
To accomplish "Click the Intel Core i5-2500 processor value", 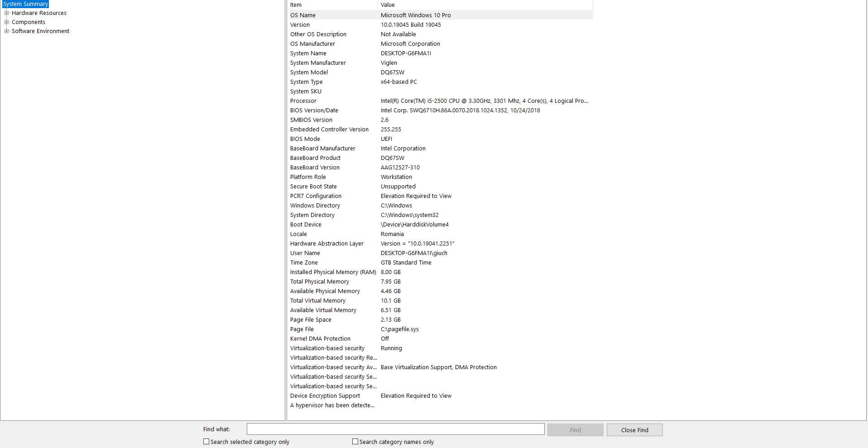I will pos(484,101).
